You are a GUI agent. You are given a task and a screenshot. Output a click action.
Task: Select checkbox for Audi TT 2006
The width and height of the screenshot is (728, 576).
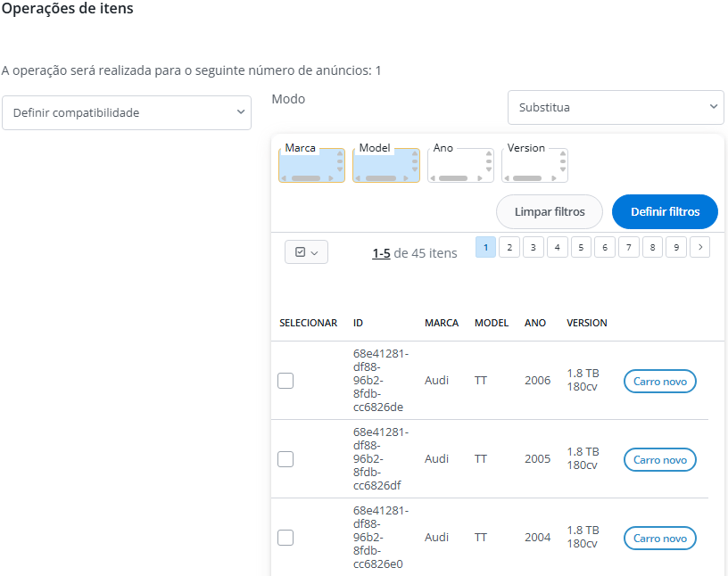click(x=285, y=381)
